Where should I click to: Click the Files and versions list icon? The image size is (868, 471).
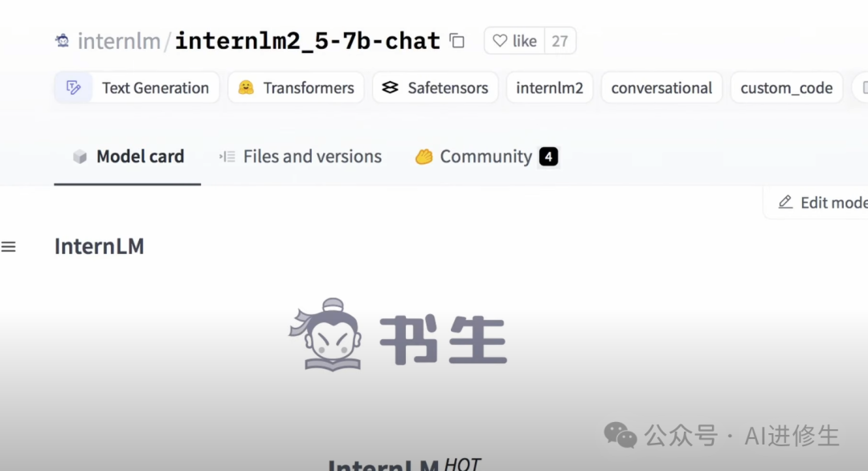point(227,157)
